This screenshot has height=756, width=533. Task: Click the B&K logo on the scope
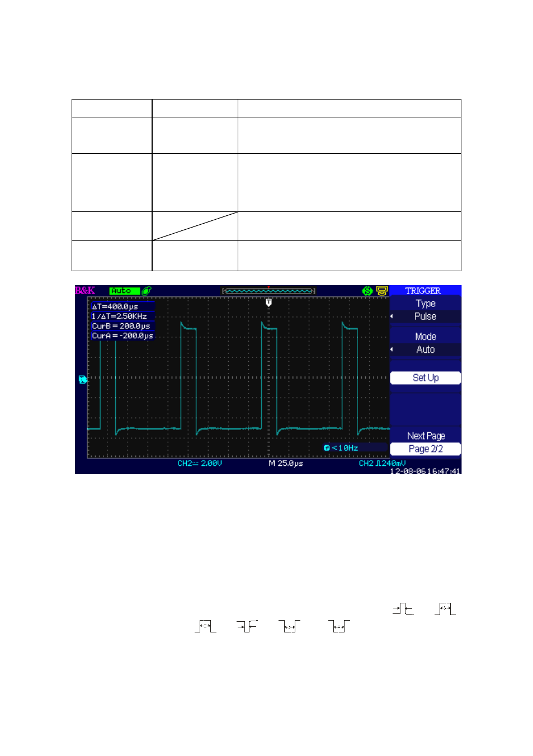[85, 290]
